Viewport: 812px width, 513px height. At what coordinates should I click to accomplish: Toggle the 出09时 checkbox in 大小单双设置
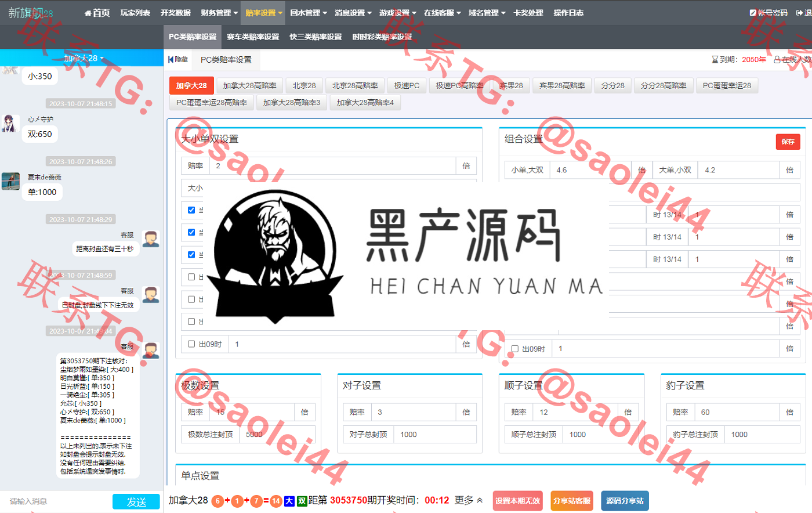pos(191,344)
